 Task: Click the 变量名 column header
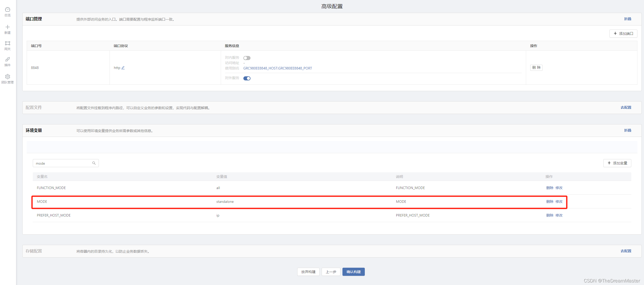[x=42, y=177]
